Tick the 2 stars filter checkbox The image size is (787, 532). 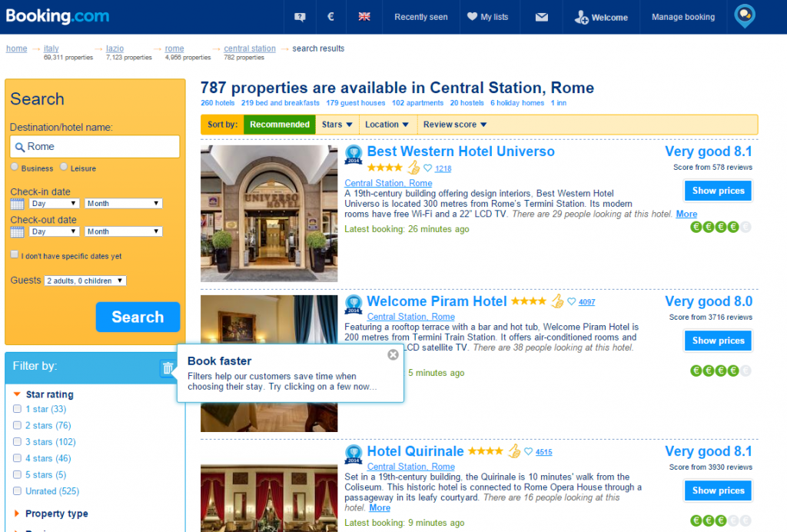[17, 425]
